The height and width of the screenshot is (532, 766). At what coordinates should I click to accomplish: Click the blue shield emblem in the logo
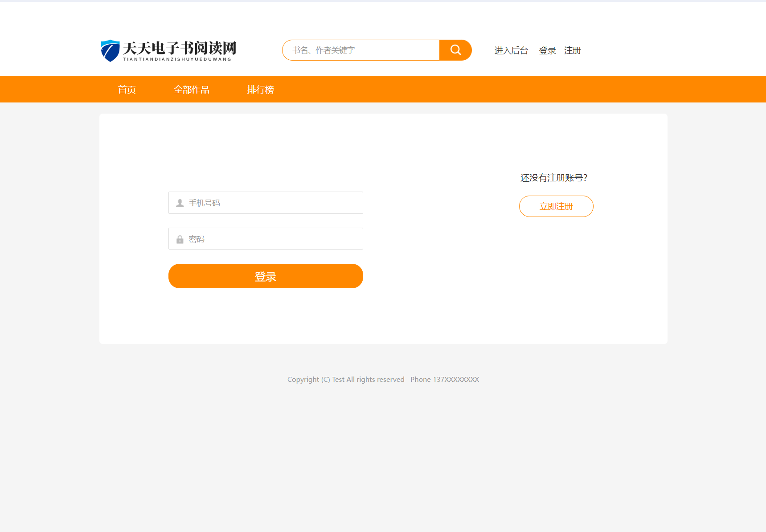coord(109,50)
